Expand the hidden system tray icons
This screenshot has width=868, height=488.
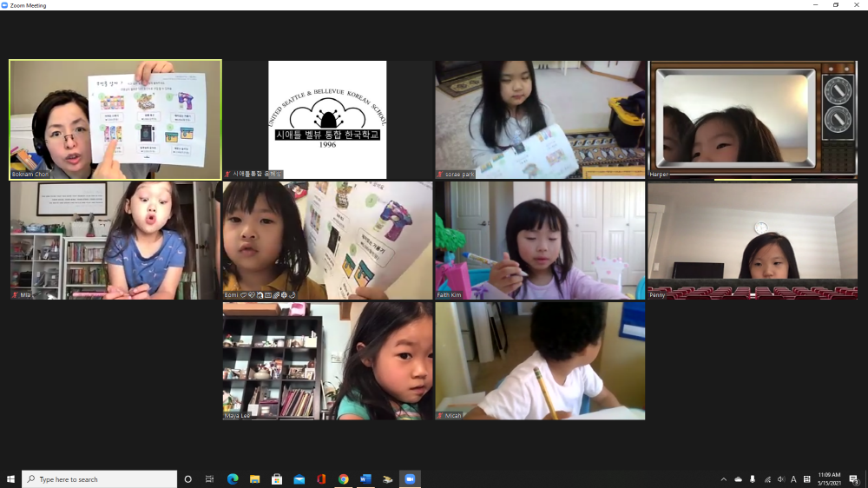(724, 479)
